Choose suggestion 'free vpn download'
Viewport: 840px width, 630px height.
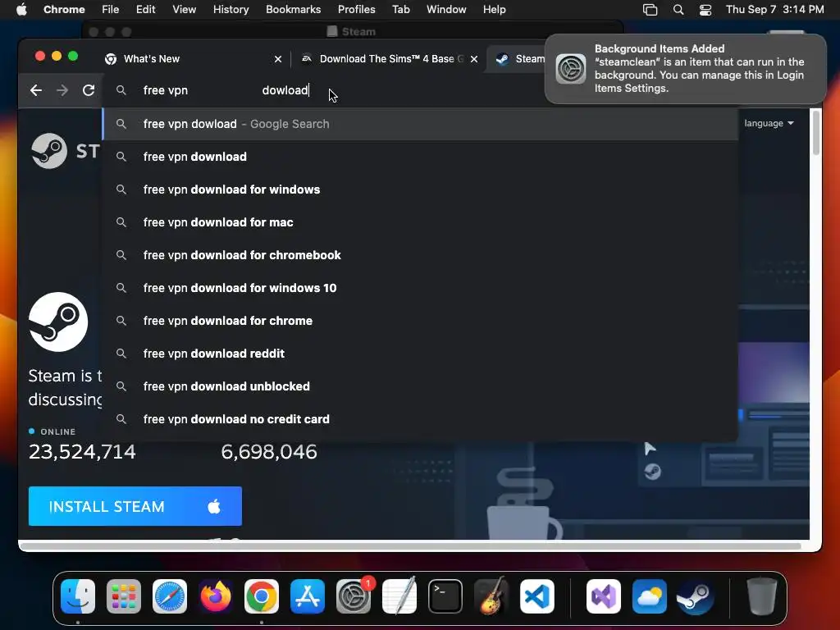tap(421, 157)
